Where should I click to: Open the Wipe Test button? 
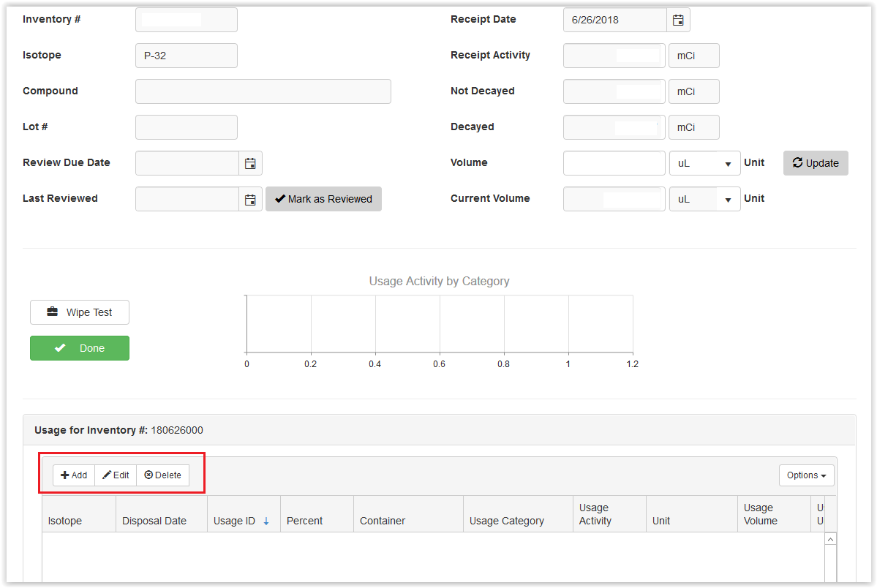(80, 312)
